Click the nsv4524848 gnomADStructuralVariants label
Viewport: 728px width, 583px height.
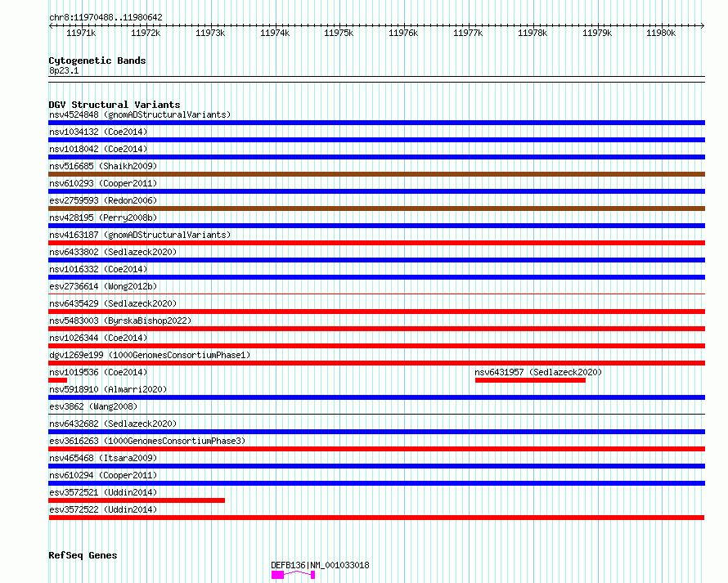tap(140, 114)
